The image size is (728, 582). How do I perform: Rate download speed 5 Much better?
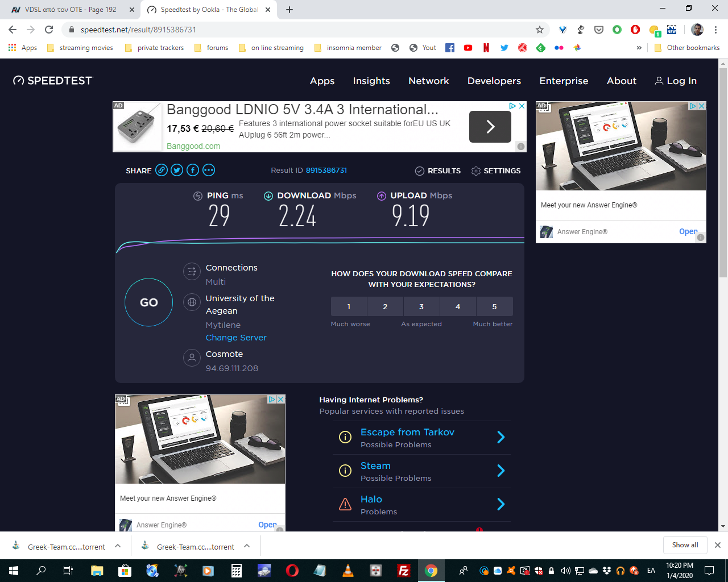pyautogui.click(x=494, y=306)
